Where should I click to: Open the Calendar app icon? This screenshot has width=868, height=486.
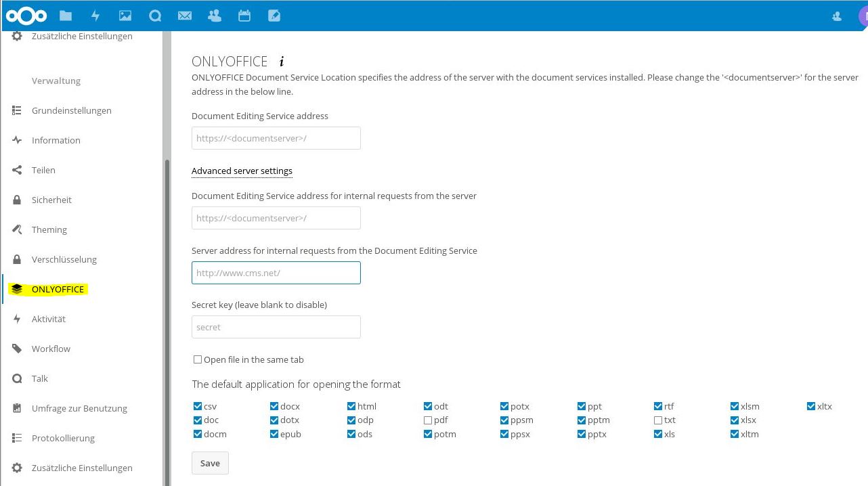tap(244, 16)
